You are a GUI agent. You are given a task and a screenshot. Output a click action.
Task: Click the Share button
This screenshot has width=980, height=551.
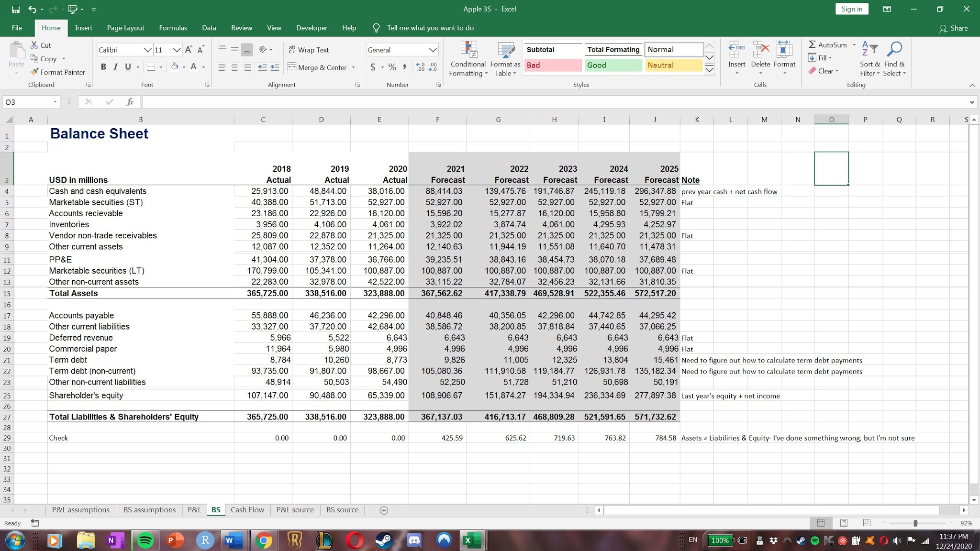954,28
